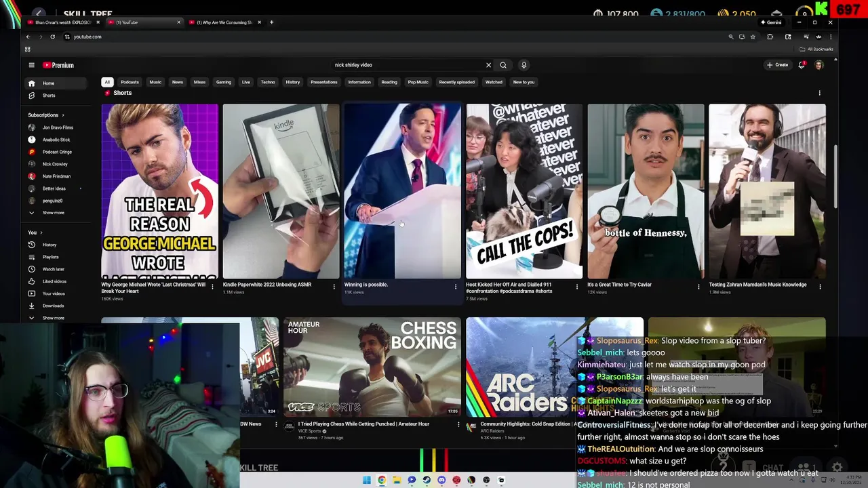Open Liked videos in sidebar
Screen dimensions: 868x488
point(54,281)
